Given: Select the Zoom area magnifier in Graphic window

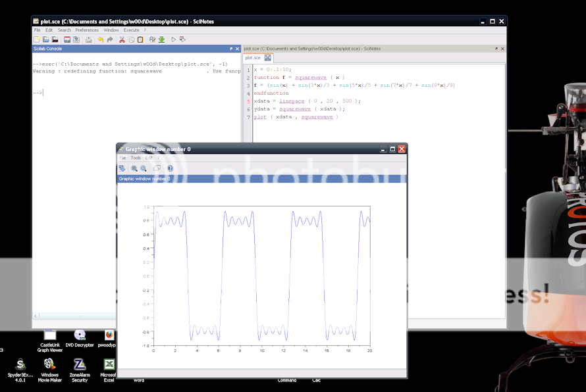Looking at the screenshot, I should coord(134,168).
